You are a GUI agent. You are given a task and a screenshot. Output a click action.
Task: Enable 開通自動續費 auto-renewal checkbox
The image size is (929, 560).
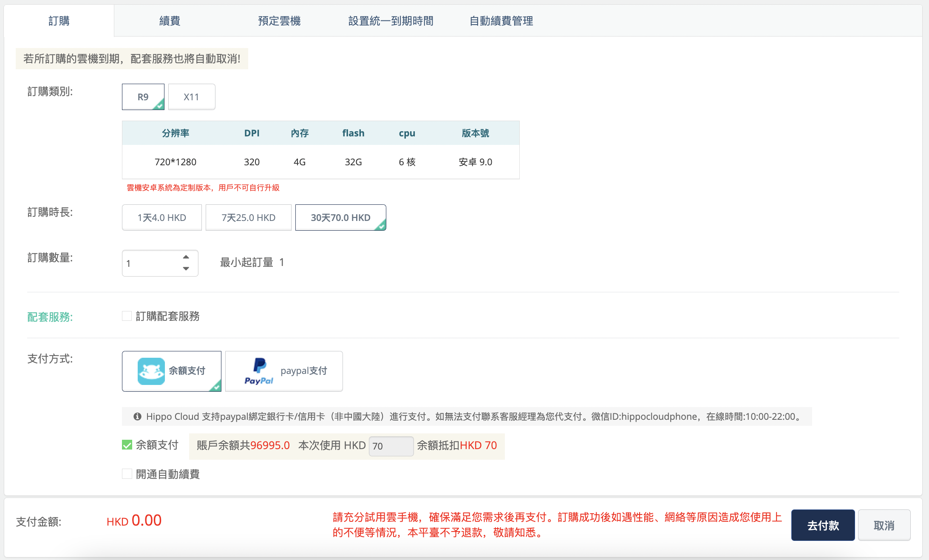point(127,474)
